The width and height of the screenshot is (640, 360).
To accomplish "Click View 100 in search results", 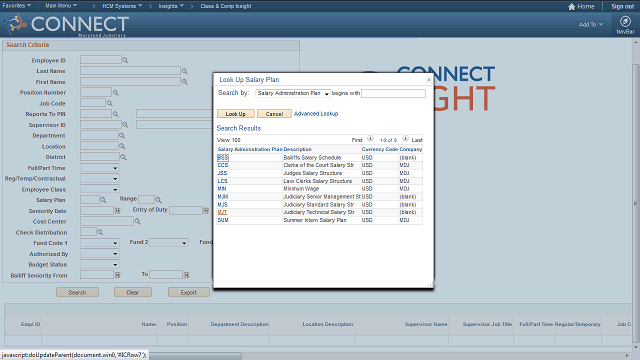I will click(x=229, y=140).
